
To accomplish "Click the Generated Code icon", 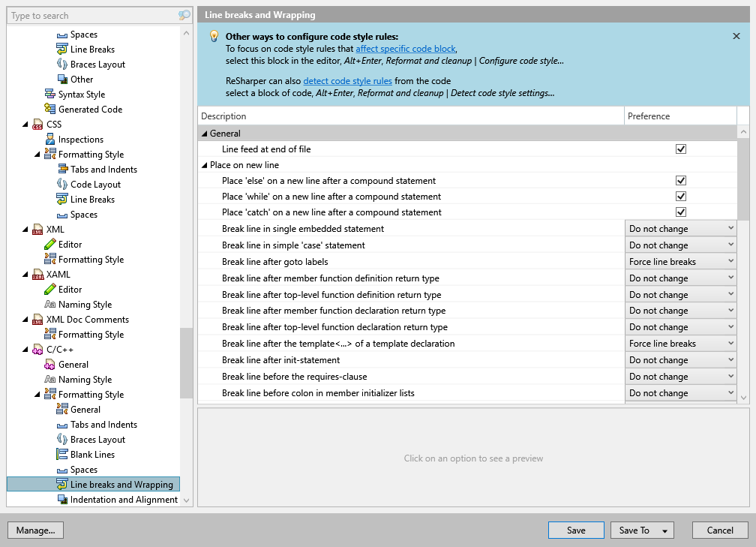I will point(49,109).
